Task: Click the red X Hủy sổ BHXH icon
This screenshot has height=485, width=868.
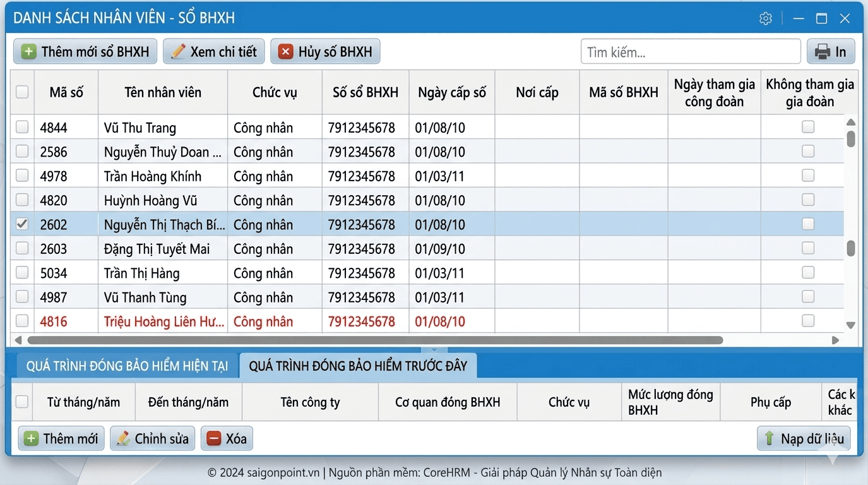Action: tap(286, 52)
